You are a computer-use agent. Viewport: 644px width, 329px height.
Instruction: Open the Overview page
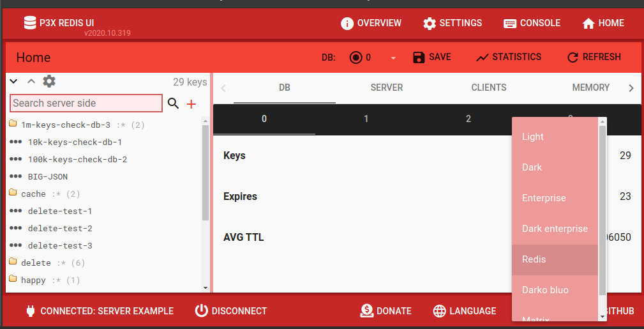click(371, 23)
